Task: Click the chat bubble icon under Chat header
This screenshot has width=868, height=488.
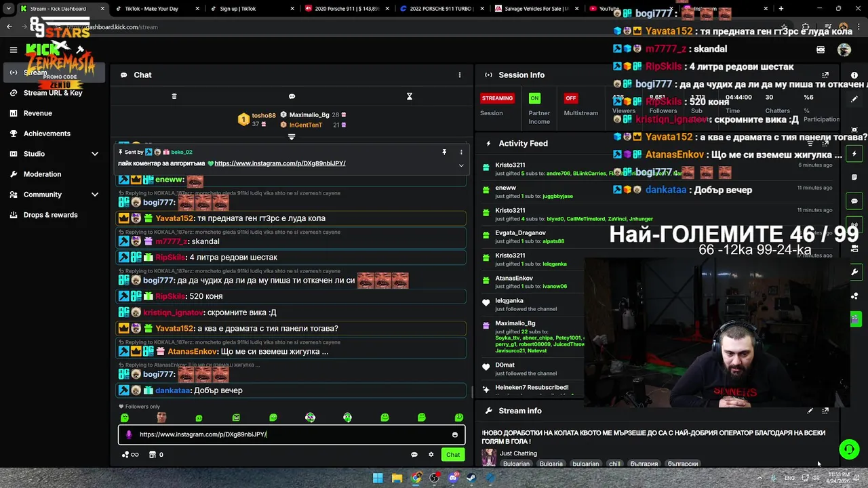Action: tap(292, 96)
